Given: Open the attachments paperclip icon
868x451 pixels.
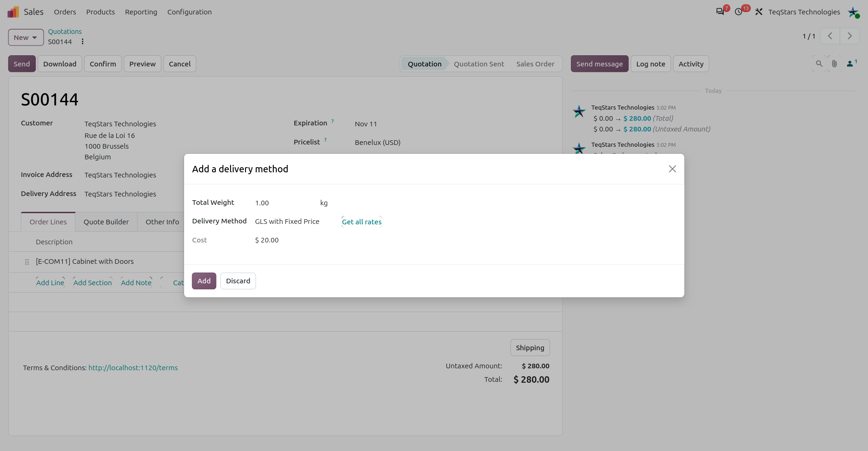Looking at the screenshot, I should click(x=835, y=64).
